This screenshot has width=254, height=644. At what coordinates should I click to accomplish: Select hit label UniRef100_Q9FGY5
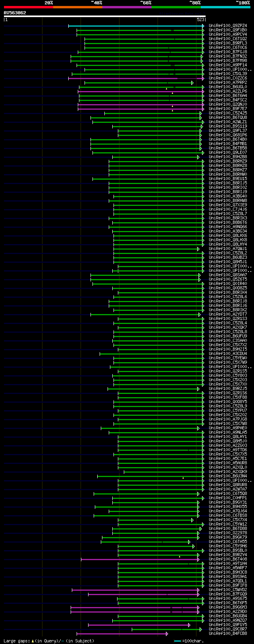[x=228, y=625]
